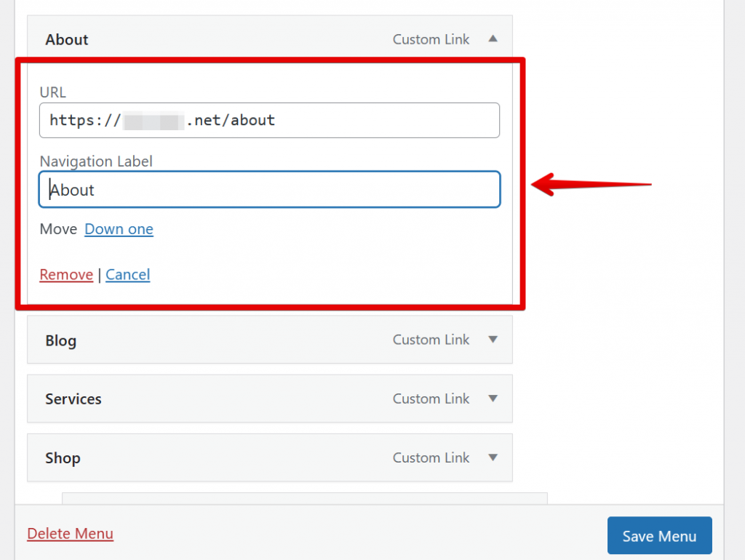Cancel editing the About item
This screenshot has height=560, width=745.
click(127, 274)
